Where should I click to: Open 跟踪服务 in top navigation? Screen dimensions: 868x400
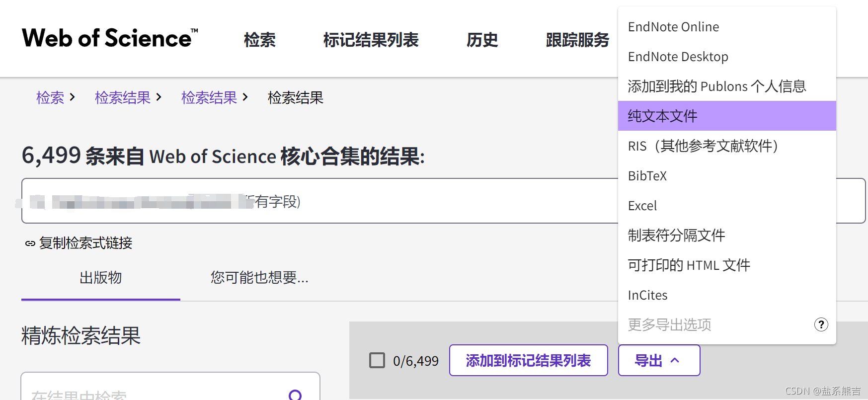click(577, 40)
